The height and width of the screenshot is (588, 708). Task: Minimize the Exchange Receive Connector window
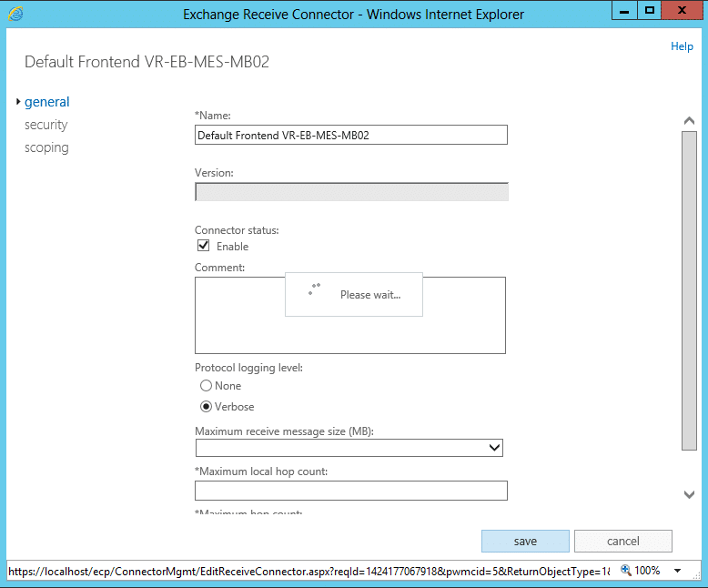coord(624,11)
